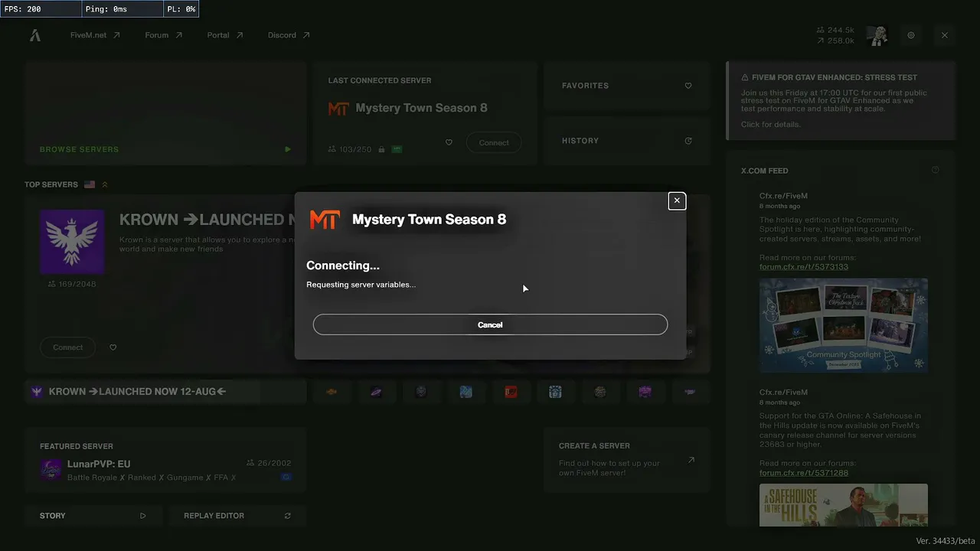980x551 pixels.
Task: Select the first server icon in the server strip
Action: (x=332, y=392)
